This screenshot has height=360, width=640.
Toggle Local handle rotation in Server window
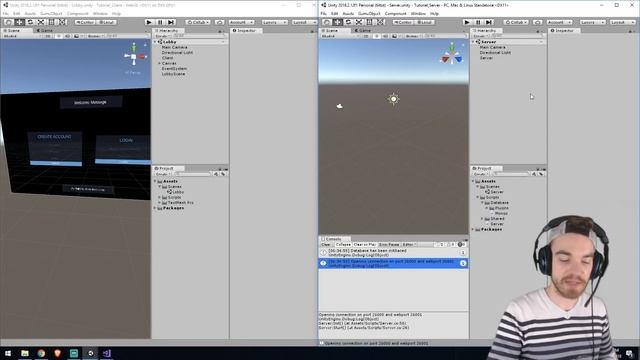coord(424,22)
